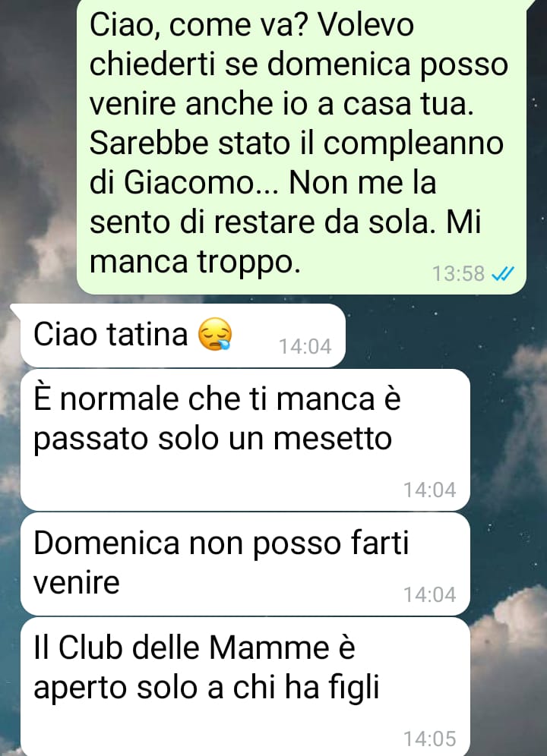Tap the 'Sarebbe stato il compleanno' line
The height and width of the screenshot is (756, 547).
click(297, 143)
